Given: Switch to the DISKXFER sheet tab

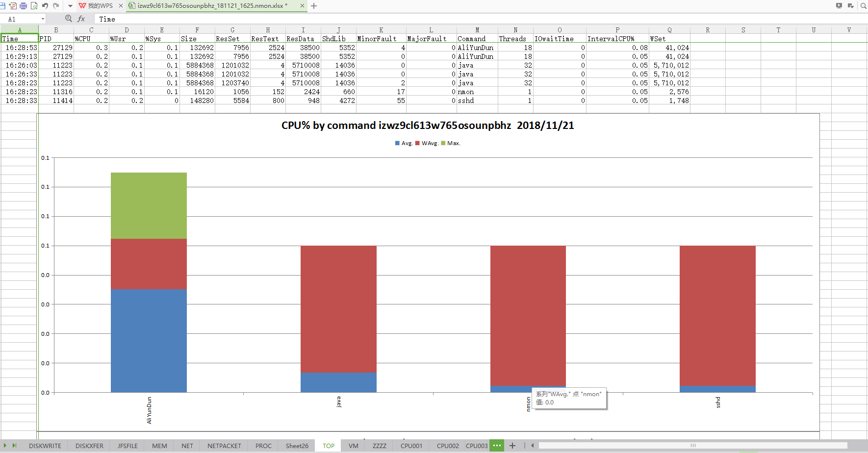Looking at the screenshot, I should point(89,446).
